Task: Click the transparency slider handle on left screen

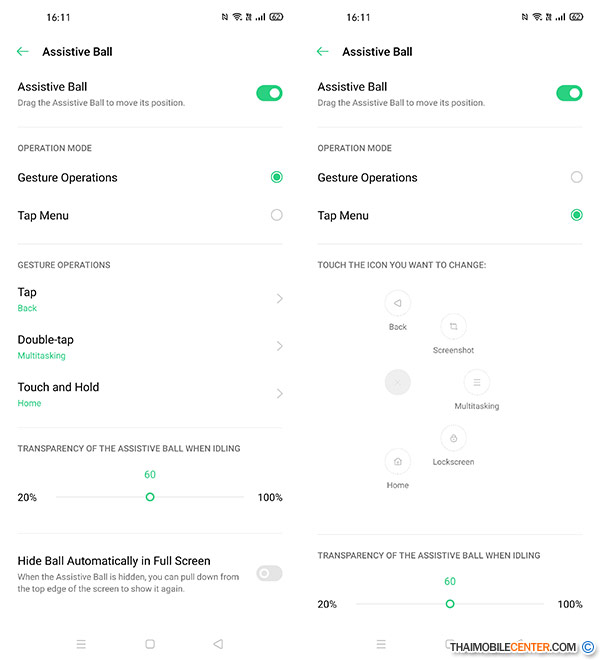Action: point(150,497)
